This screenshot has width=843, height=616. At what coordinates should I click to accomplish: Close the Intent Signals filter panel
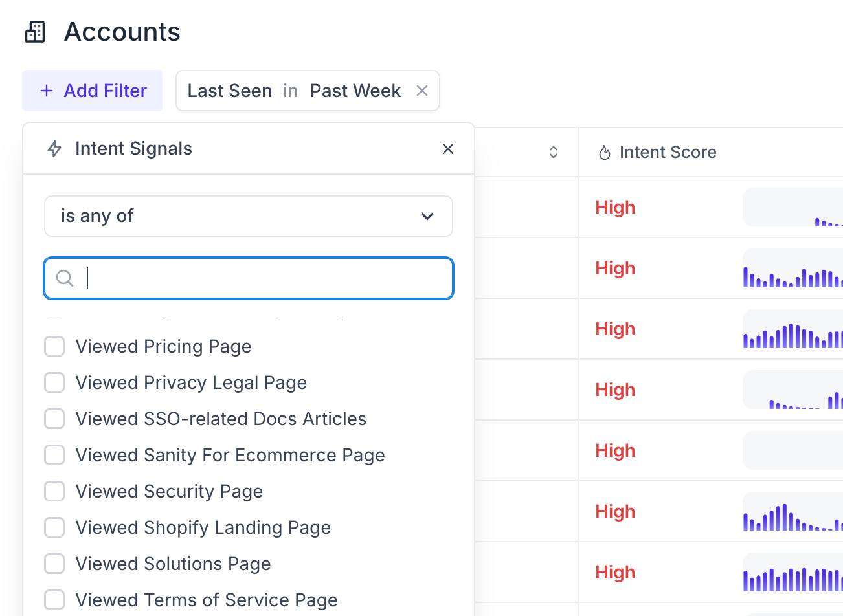coord(447,149)
